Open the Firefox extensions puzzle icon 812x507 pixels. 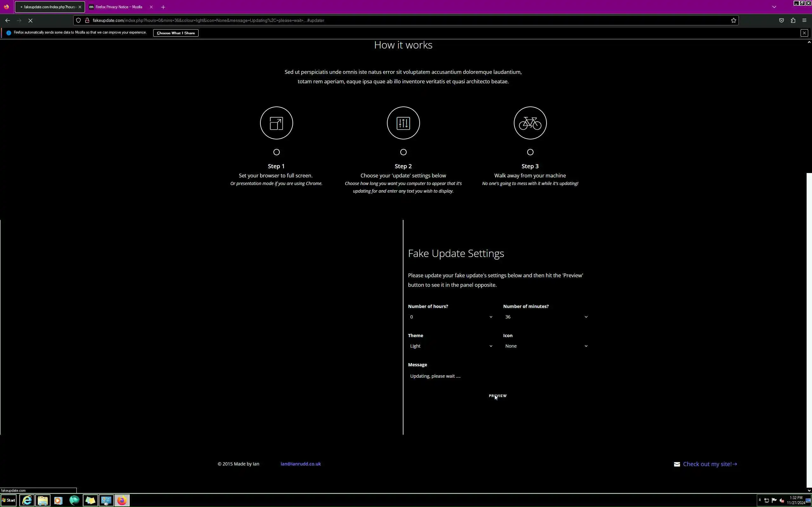point(793,21)
